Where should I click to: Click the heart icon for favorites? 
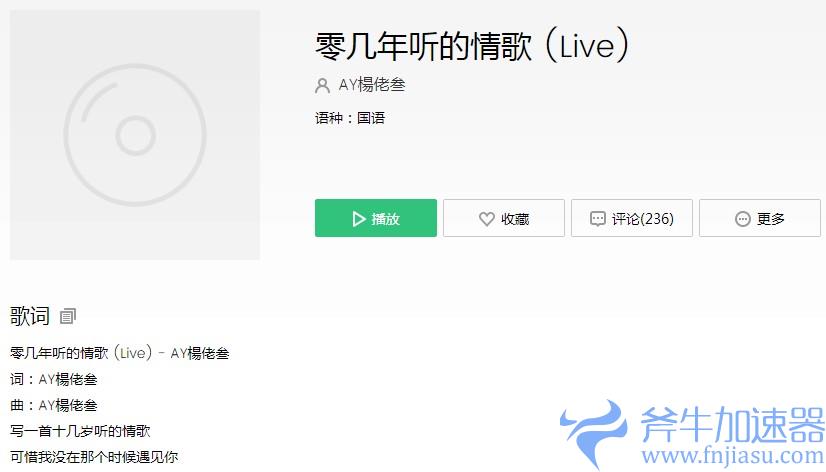pos(487,219)
